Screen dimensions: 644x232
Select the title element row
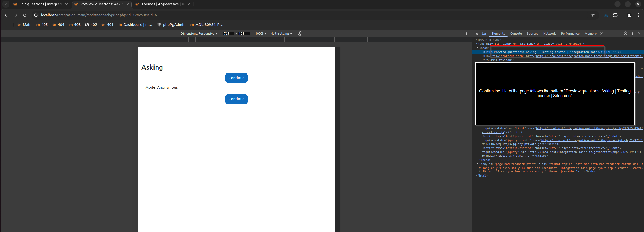[x=558, y=52]
